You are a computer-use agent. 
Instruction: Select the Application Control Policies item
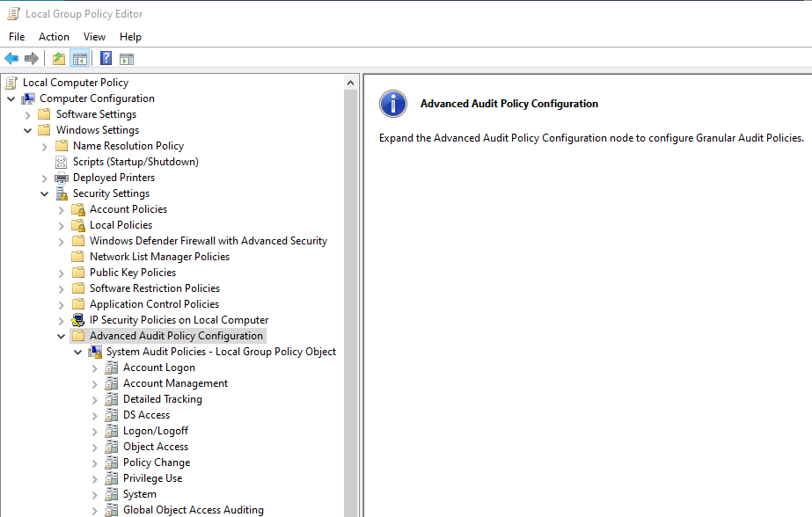pos(154,304)
